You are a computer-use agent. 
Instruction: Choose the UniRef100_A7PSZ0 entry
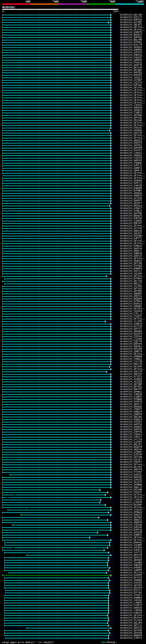click(x=131, y=53)
